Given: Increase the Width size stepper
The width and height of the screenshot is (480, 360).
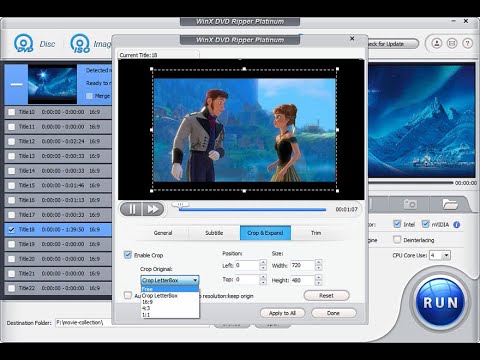Looking at the screenshot, I should point(318,263).
